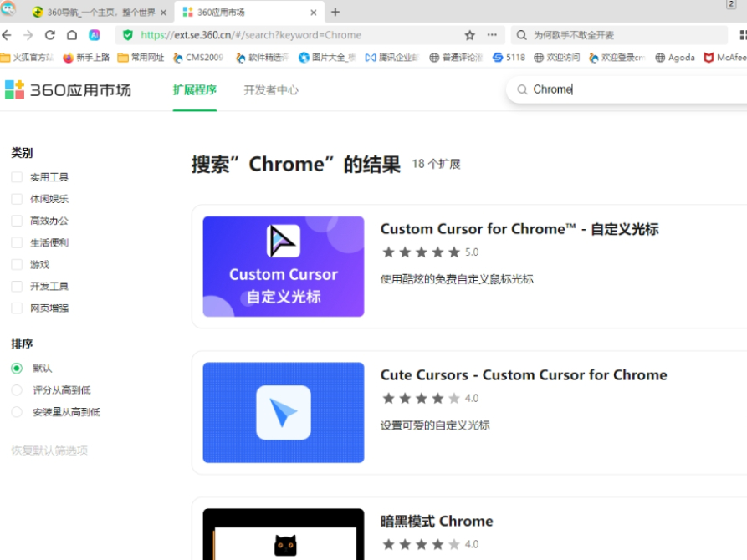Check the 高效办公 category box
747x560 pixels.
tap(17, 221)
